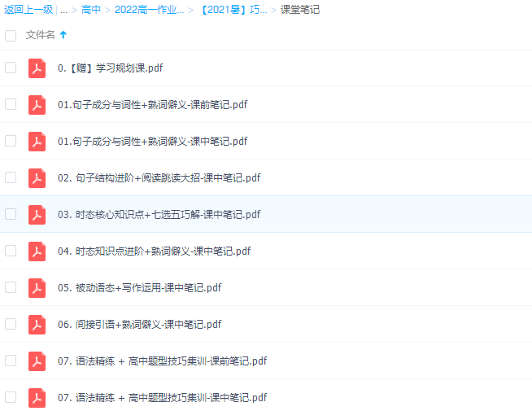
Task: Click PDF icon of 01 课中笔记 file
Action: coord(37,142)
